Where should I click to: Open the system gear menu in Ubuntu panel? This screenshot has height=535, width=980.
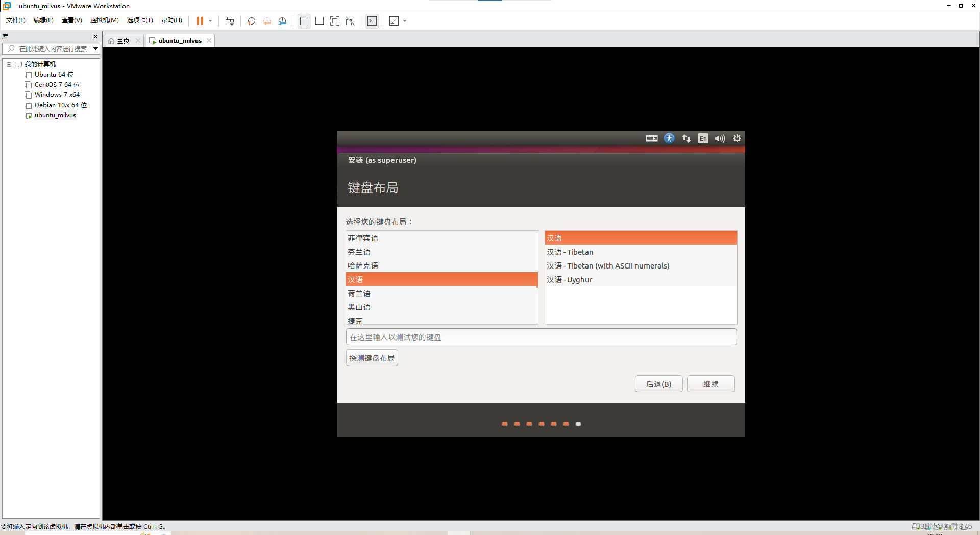737,138
